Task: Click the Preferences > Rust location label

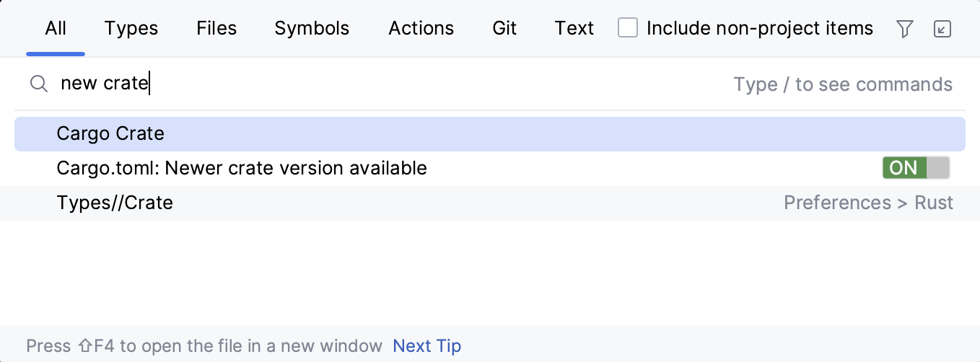Action: (x=868, y=203)
